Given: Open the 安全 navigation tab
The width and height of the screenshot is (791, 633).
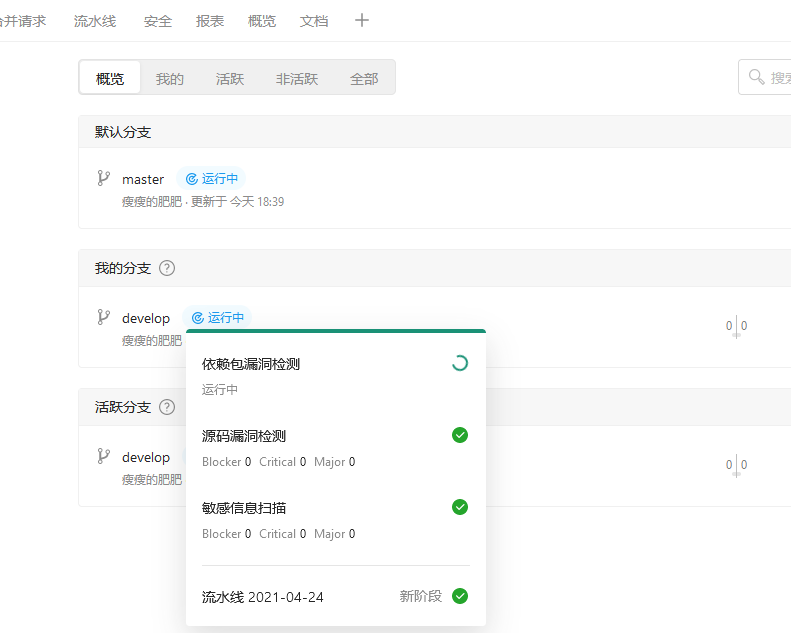Looking at the screenshot, I should click(x=158, y=21).
